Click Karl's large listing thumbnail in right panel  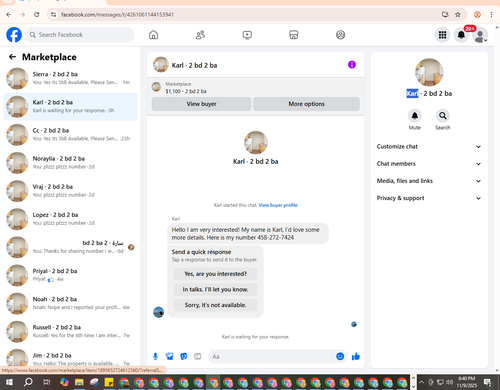pos(429,72)
